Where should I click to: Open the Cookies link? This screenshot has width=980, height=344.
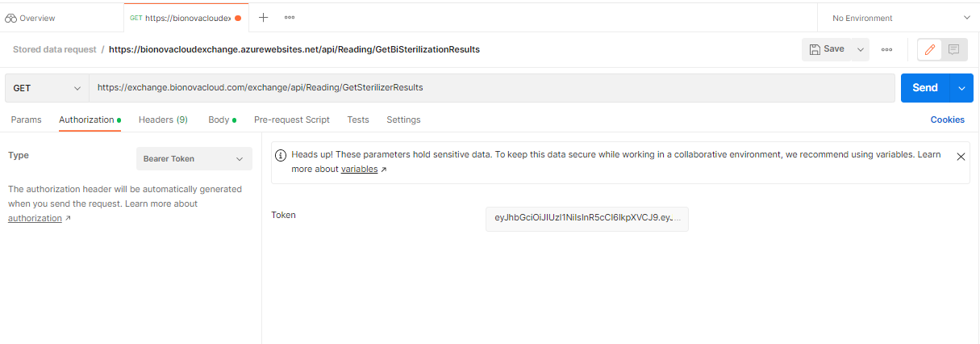pos(948,120)
